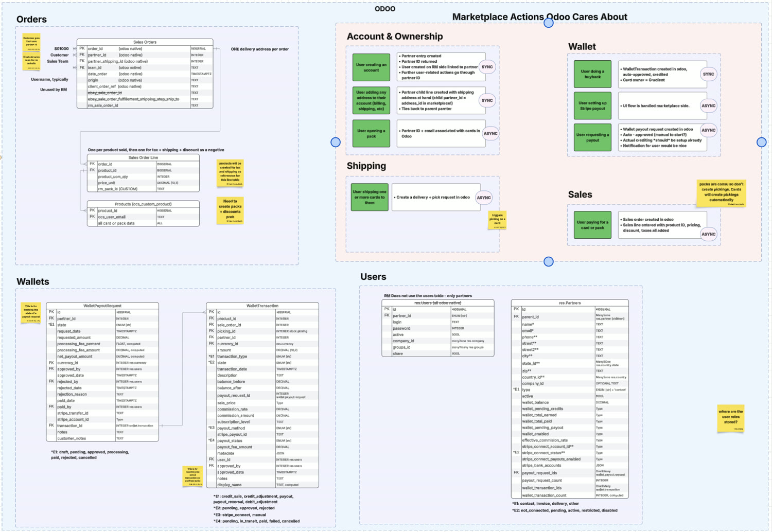772x532 pixels.
Task: Click blue connector handle right of Wallet section
Action: click(x=762, y=142)
